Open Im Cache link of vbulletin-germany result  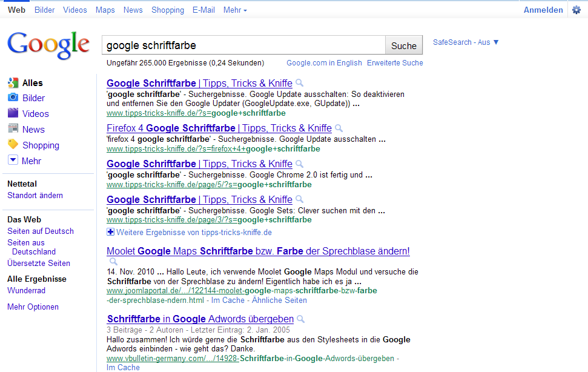tap(123, 368)
